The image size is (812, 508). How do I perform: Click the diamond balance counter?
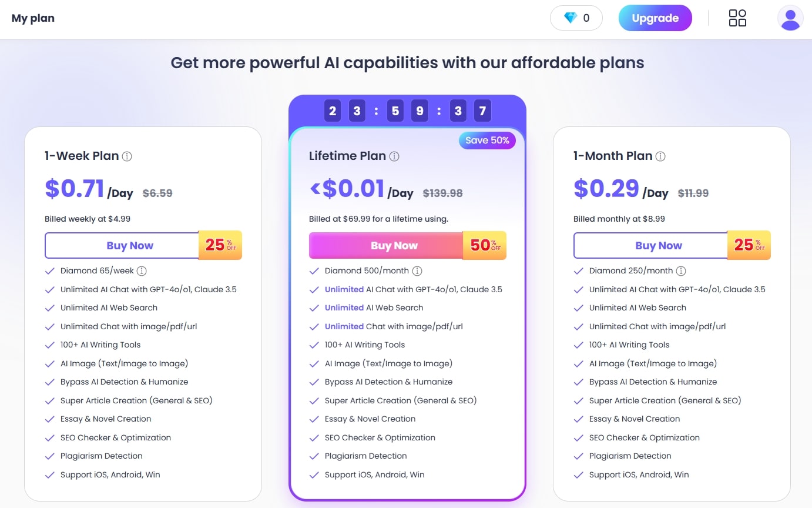(576, 18)
